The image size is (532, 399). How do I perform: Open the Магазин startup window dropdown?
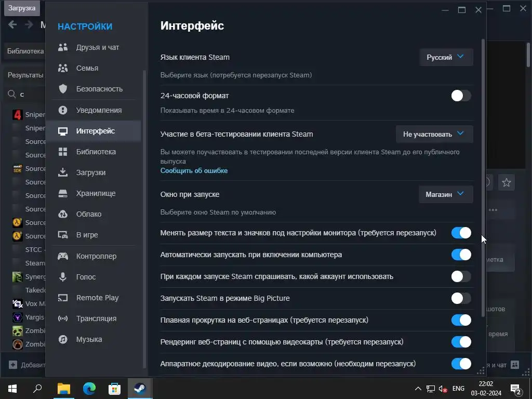pos(446,194)
